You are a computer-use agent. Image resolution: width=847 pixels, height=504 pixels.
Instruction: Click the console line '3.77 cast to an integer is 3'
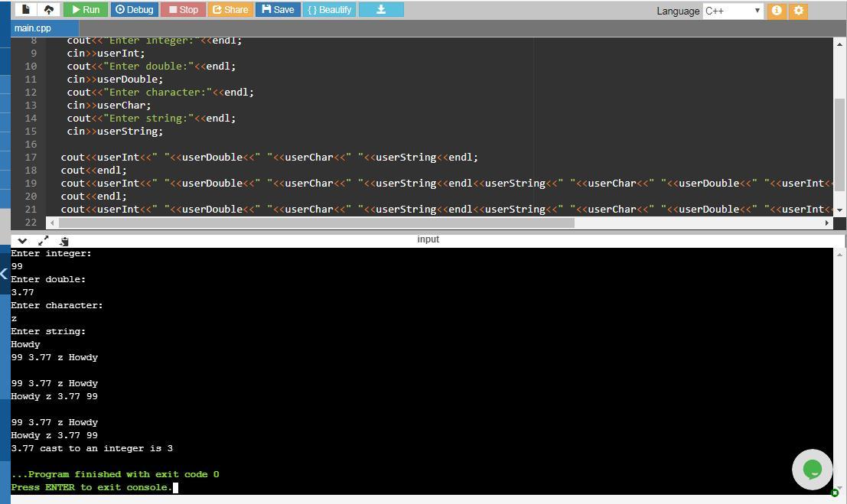(x=92, y=448)
